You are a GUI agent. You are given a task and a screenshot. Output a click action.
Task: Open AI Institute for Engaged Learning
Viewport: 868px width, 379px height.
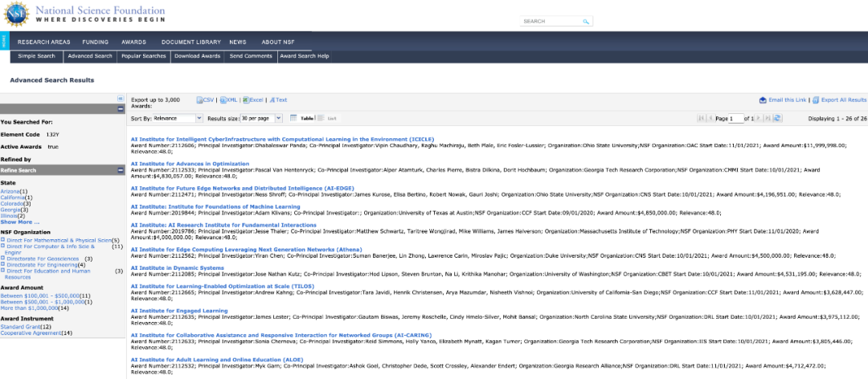[x=178, y=311]
